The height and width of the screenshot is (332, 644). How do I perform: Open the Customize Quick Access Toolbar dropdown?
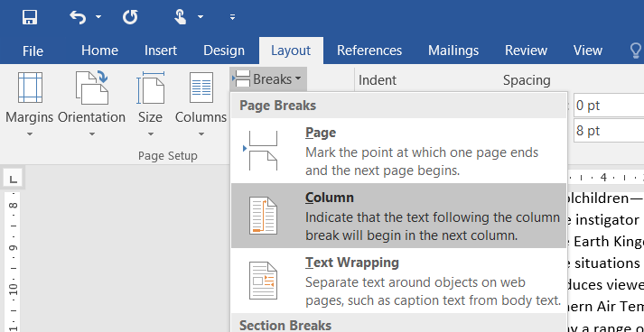click(232, 17)
